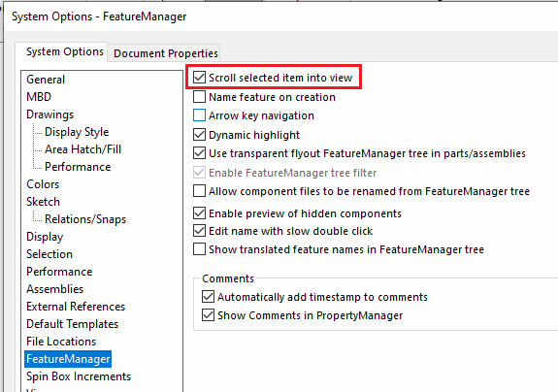Select Drawings in the options tree

click(50, 114)
